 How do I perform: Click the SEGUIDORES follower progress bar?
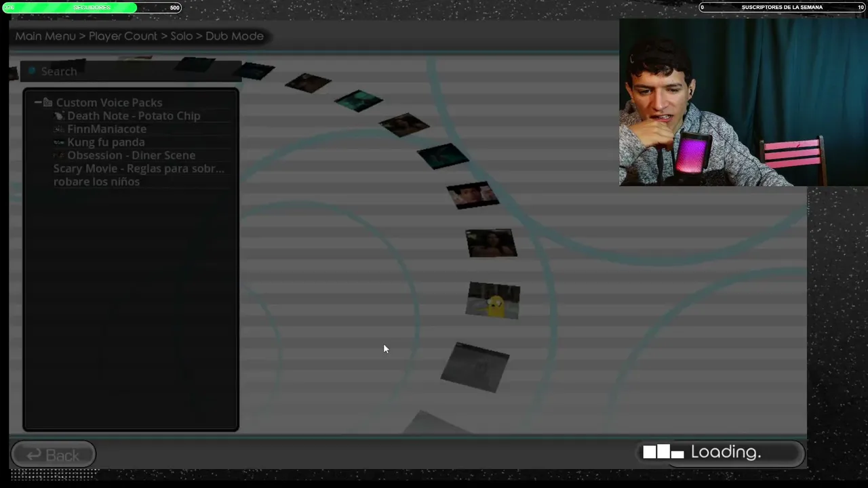click(x=92, y=7)
